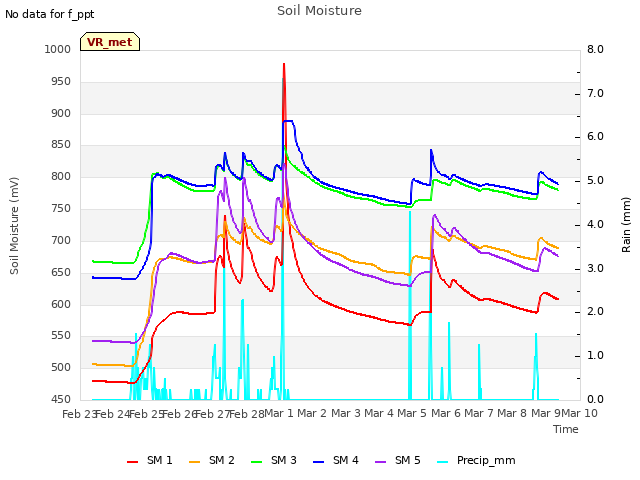Click the blue SM 4 plateau at 890
Viewport: 640px width, 480px height.
288,121
